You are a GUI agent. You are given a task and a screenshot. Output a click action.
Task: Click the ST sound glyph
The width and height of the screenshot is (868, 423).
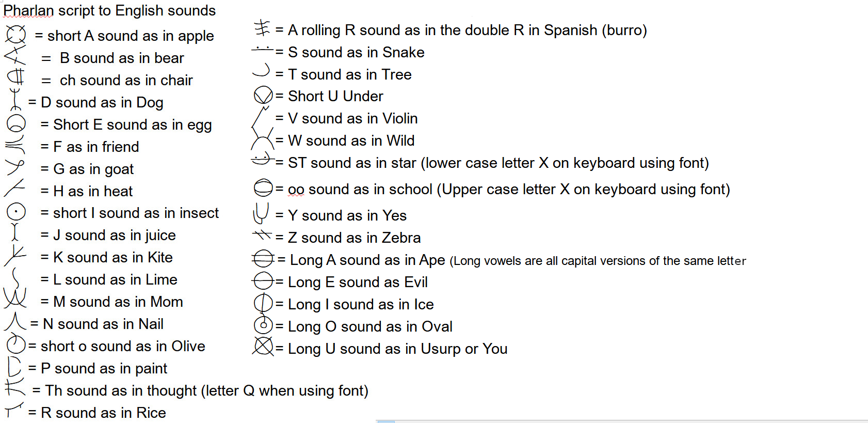[262, 159]
